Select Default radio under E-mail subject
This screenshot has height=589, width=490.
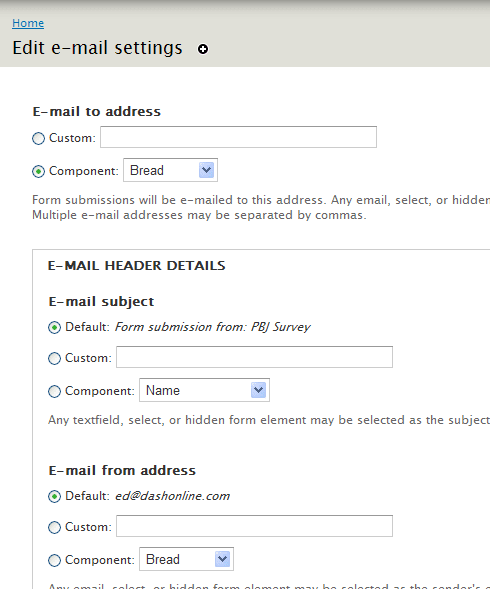pos(54,328)
